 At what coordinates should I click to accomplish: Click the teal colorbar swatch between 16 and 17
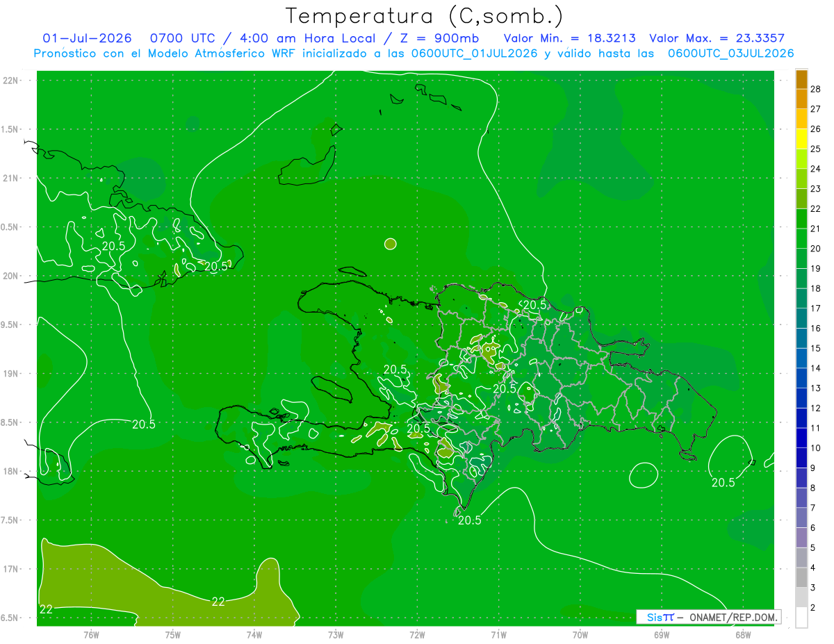coord(801,318)
